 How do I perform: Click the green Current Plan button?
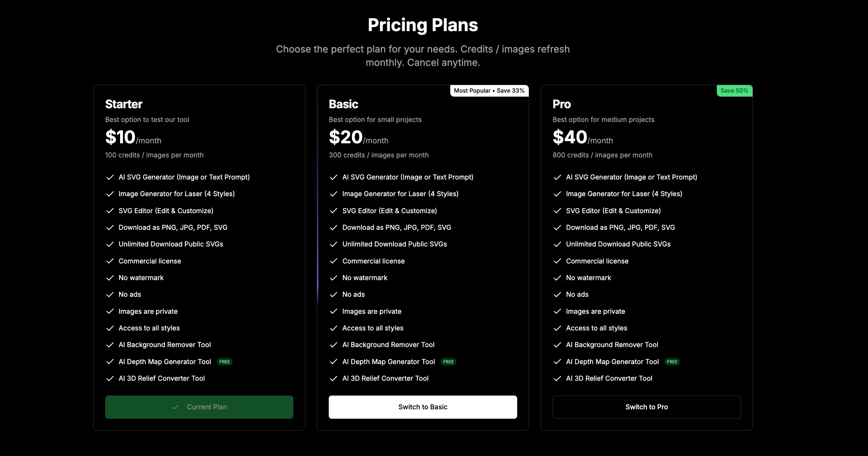[x=199, y=407]
